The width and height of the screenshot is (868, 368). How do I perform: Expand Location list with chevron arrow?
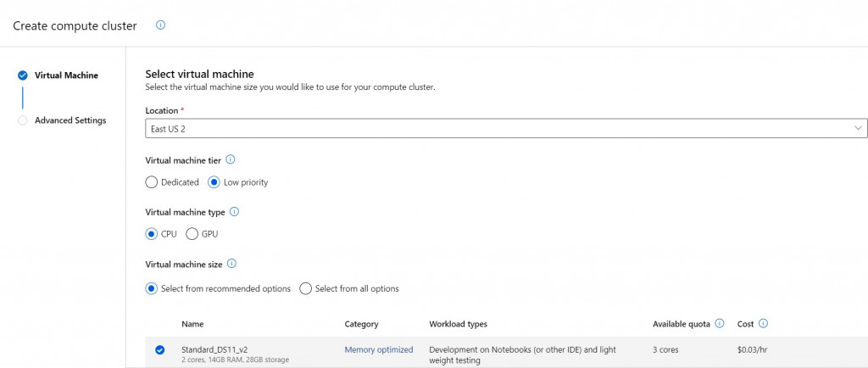click(x=858, y=128)
